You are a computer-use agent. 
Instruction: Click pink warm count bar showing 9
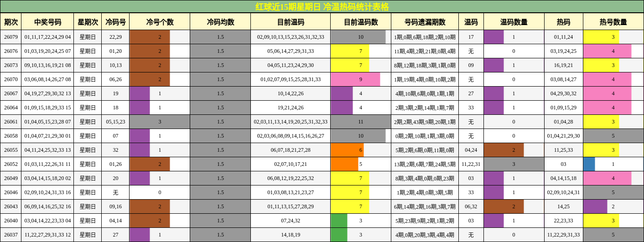pos(355,79)
